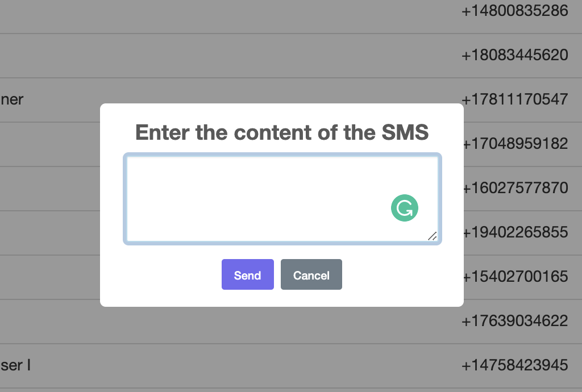Select phone number +14758423945

515,365
